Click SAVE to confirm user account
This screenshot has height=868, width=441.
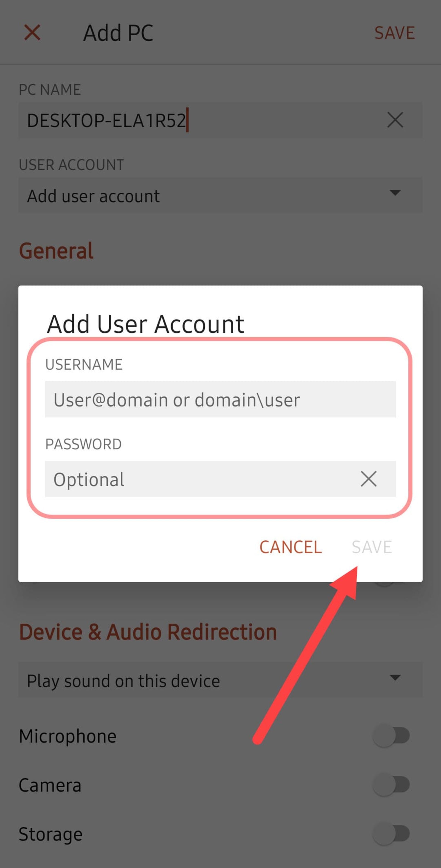click(x=371, y=546)
